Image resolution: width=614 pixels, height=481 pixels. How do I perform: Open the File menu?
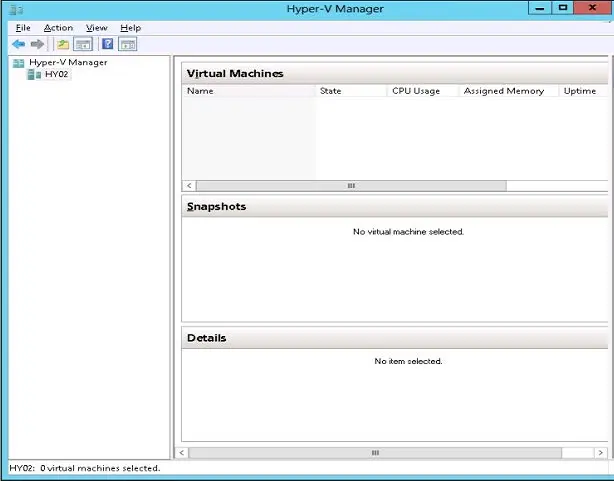pyautogui.click(x=23, y=28)
